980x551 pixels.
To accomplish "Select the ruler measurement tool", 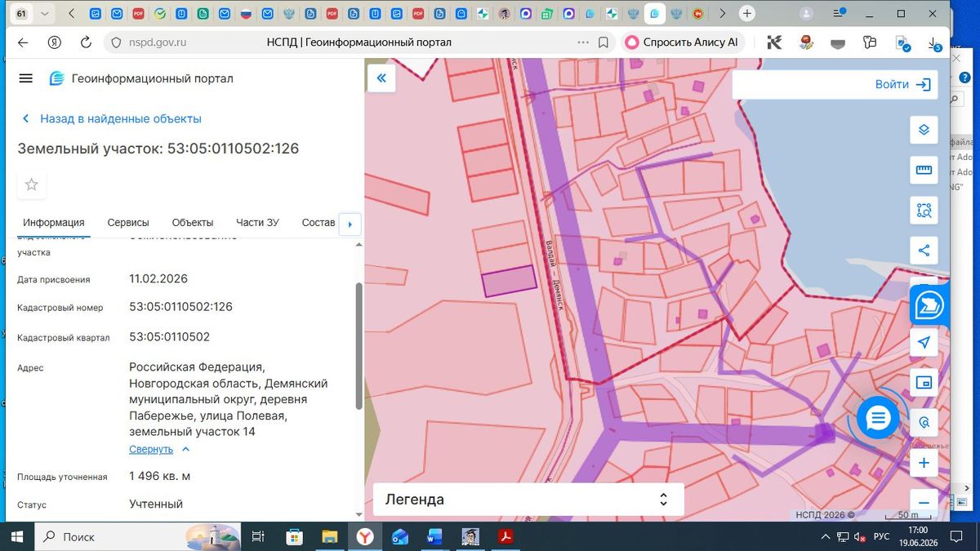I will tap(924, 170).
